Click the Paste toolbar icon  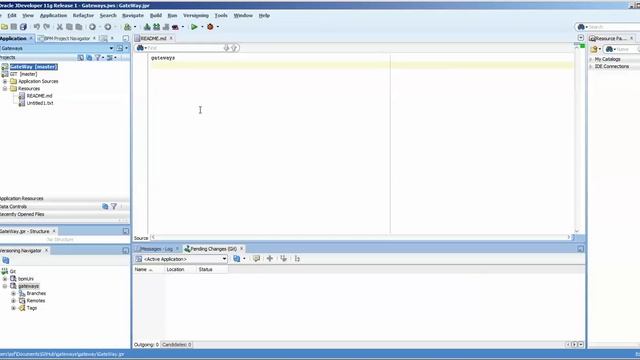79,27
